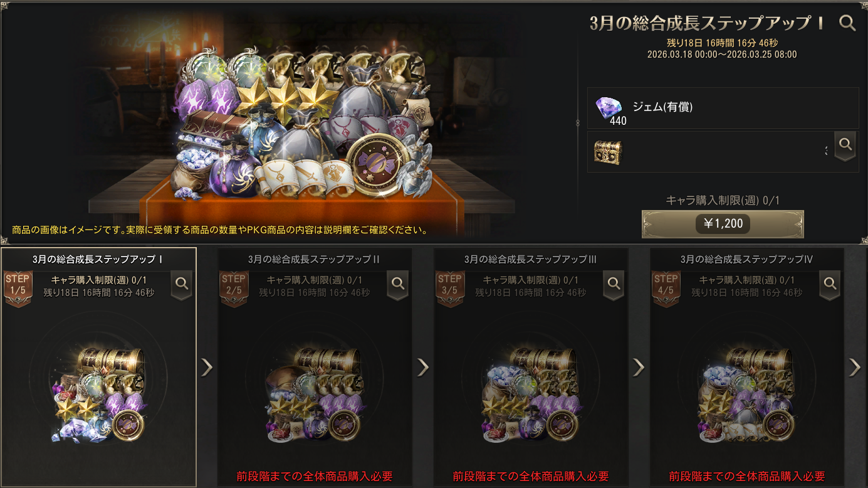
Task: Click the STEP 3/5 badge
Action: pyautogui.click(x=450, y=289)
